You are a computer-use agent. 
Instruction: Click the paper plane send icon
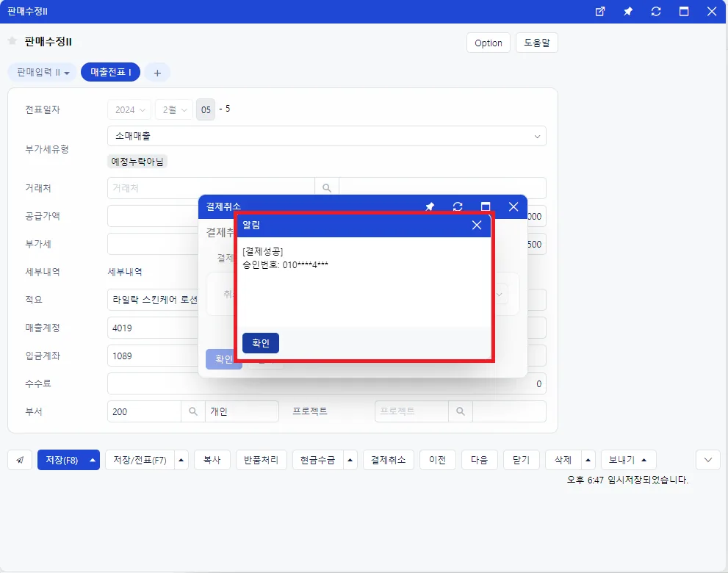20,460
